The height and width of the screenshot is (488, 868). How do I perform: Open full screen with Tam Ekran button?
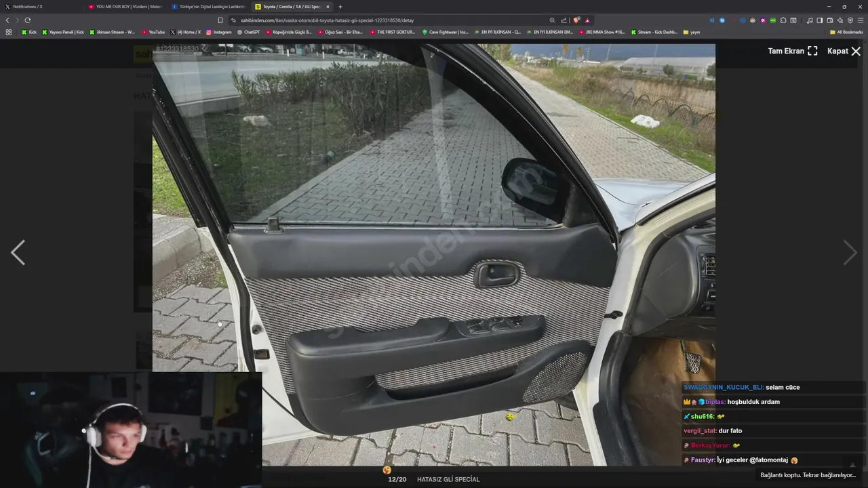tap(793, 51)
